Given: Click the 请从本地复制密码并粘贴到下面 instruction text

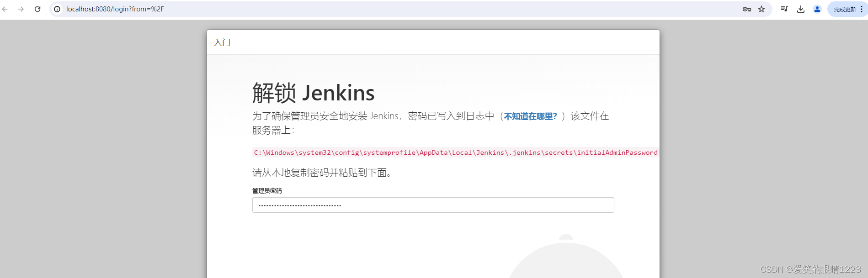Looking at the screenshot, I should tap(322, 173).
